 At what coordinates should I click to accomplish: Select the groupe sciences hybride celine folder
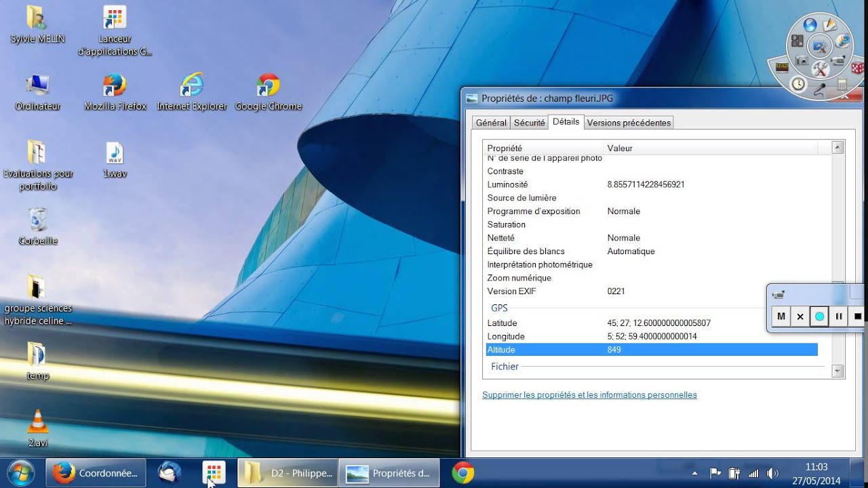click(x=38, y=301)
